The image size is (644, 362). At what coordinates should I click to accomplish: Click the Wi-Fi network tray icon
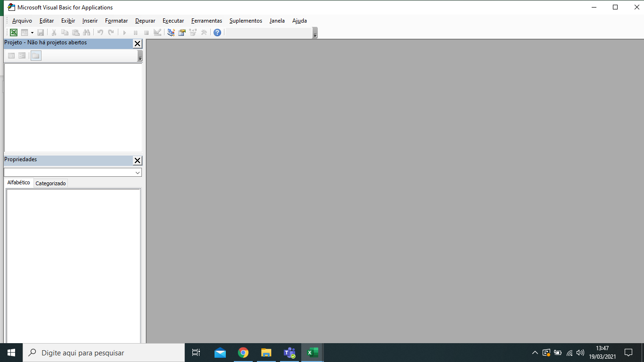(x=570, y=353)
